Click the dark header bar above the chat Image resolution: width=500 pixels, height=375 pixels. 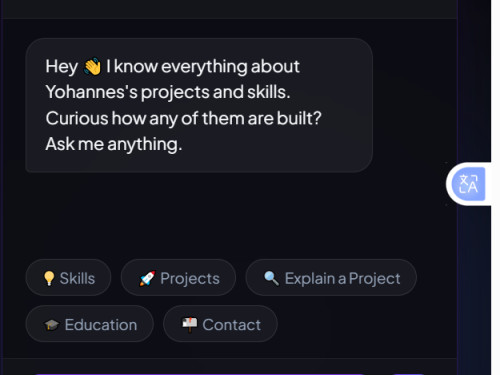[x=230, y=9]
